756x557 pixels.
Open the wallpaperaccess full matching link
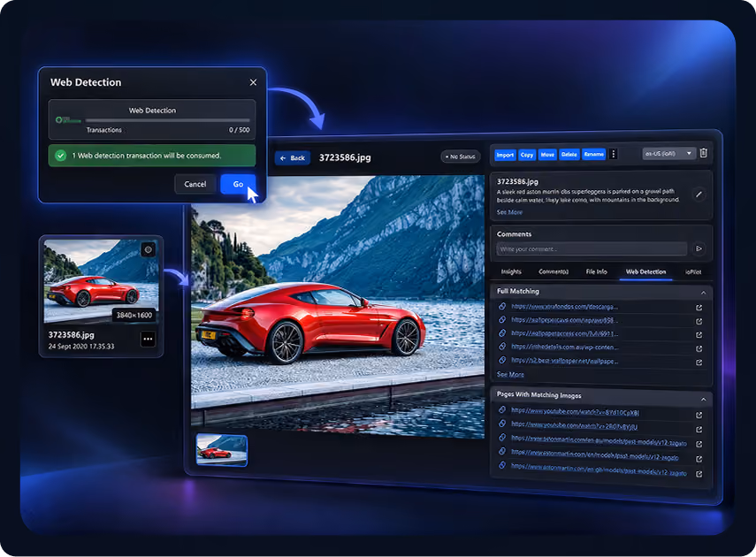(565, 333)
